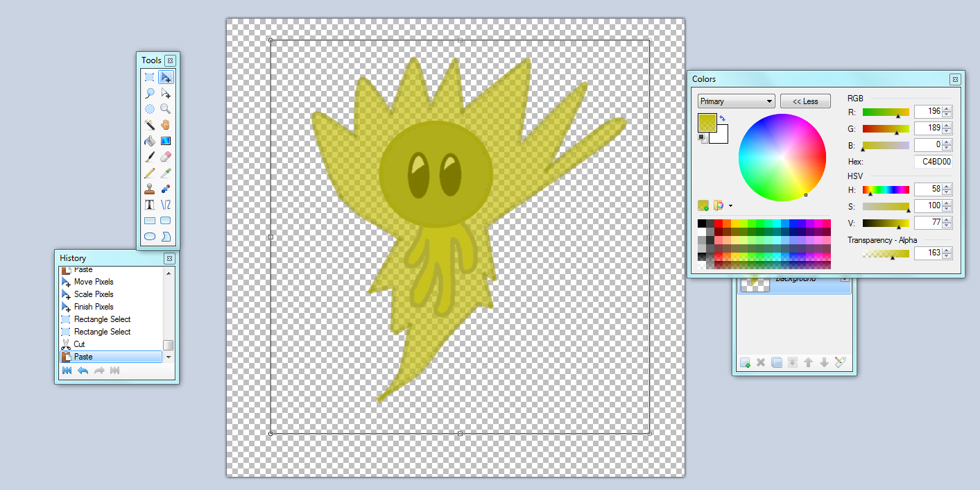Open the palette menu dropdown arrow

click(730, 206)
